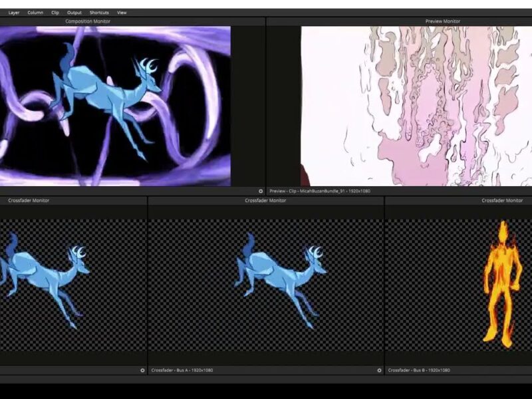Open the Clip menu

[x=55, y=13]
